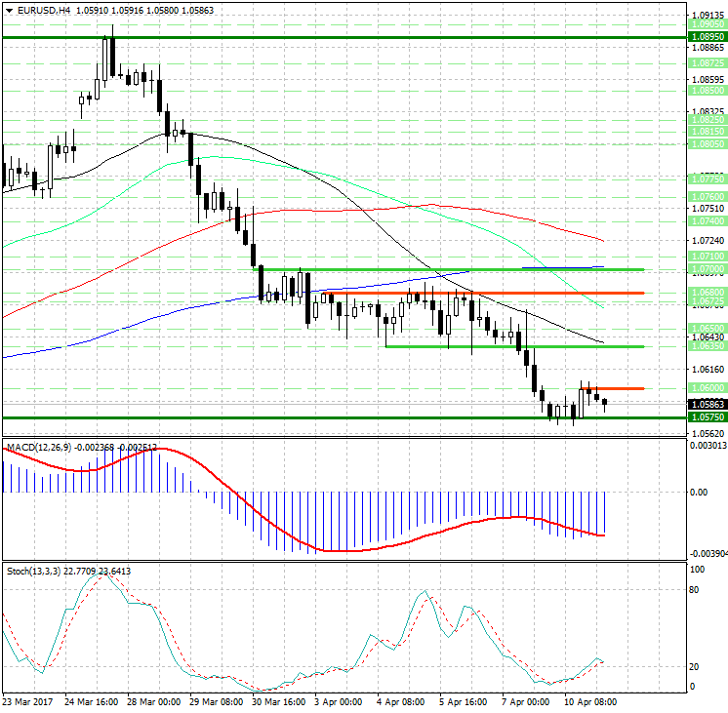Image resolution: width=728 pixels, height=713 pixels.
Task: Open the chart dropdown arrow beside EURUSD,H4
Action: pyautogui.click(x=10, y=10)
